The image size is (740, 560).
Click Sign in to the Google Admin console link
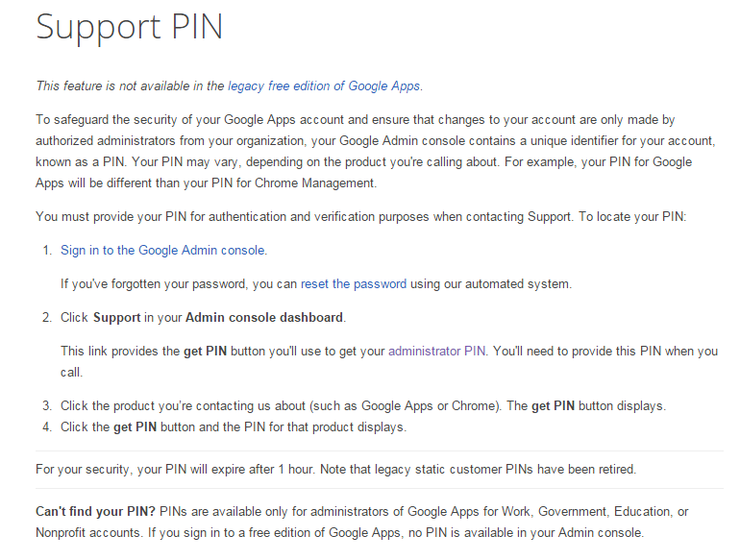click(x=162, y=251)
